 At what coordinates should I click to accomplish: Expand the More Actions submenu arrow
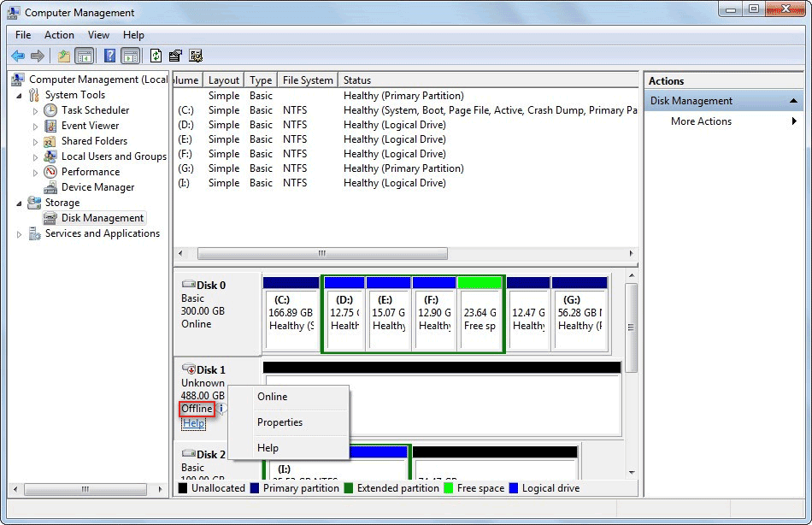point(794,121)
